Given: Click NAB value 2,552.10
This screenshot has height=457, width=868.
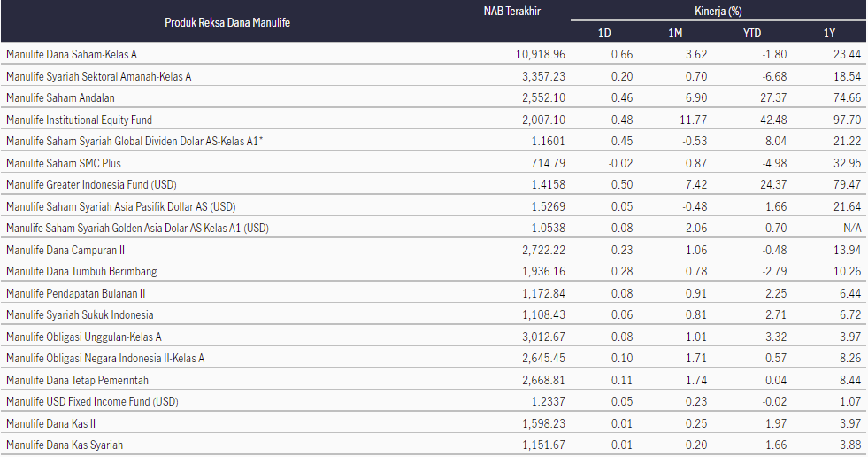Looking at the screenshot, I should coord(543,98).
